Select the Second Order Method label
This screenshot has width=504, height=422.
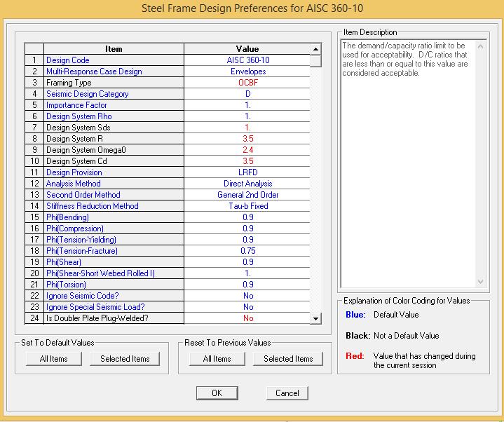[114, 195]
